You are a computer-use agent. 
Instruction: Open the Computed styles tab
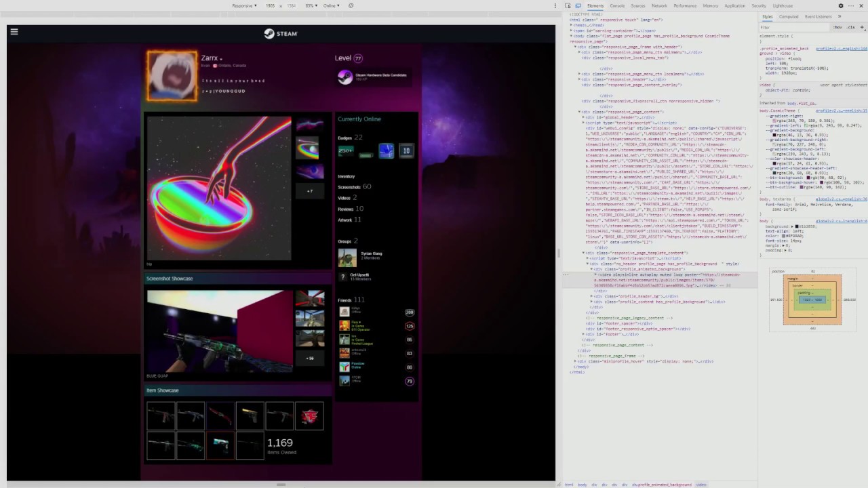click(x=789, y=16)
